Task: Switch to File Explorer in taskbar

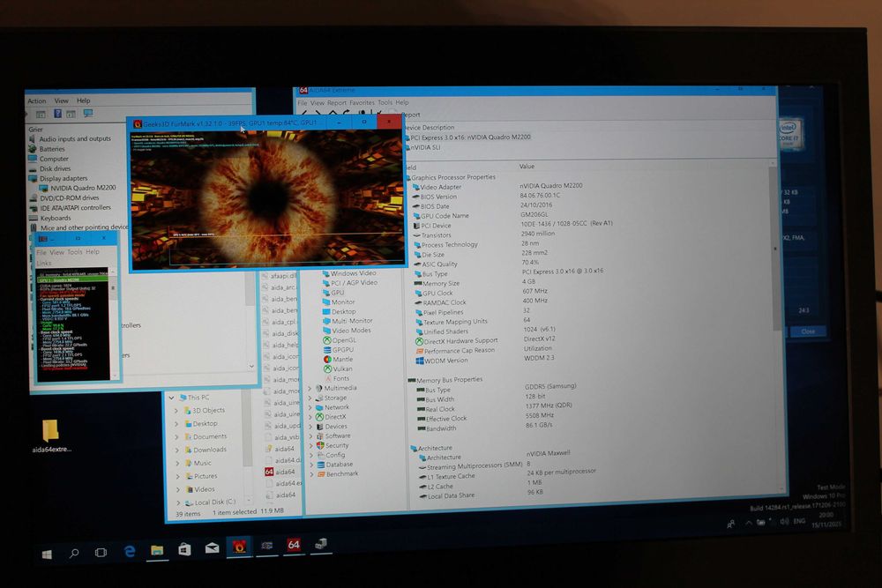Action: (157, 550)
